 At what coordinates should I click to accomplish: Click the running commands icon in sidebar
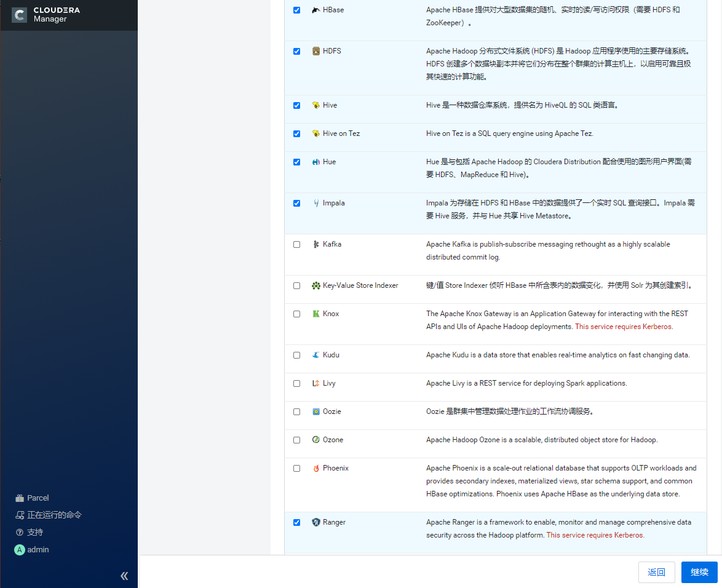(x=20, y=515)
